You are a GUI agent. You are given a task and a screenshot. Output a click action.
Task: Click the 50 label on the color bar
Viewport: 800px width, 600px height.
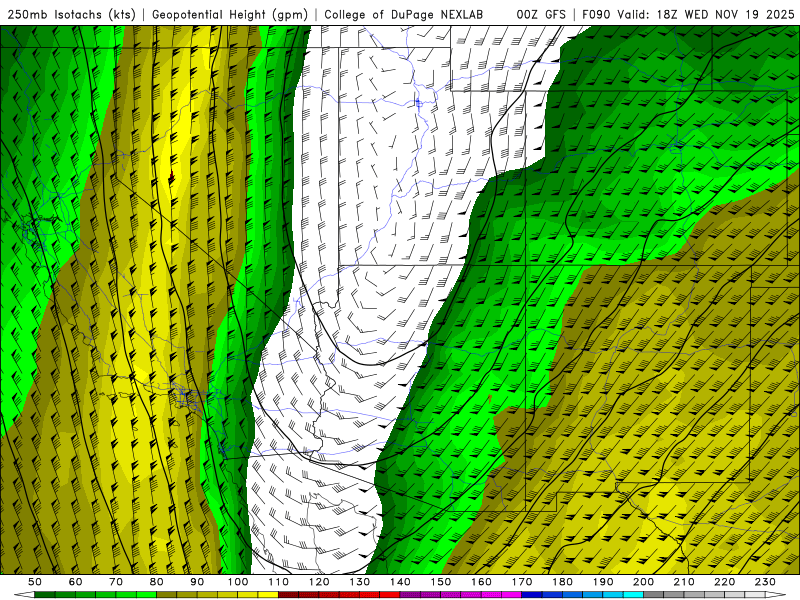click(x=35, y=582)
